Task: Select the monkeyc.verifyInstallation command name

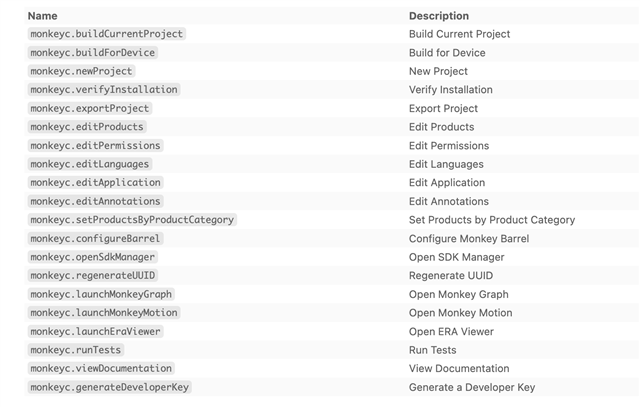Action: point(103,90)
